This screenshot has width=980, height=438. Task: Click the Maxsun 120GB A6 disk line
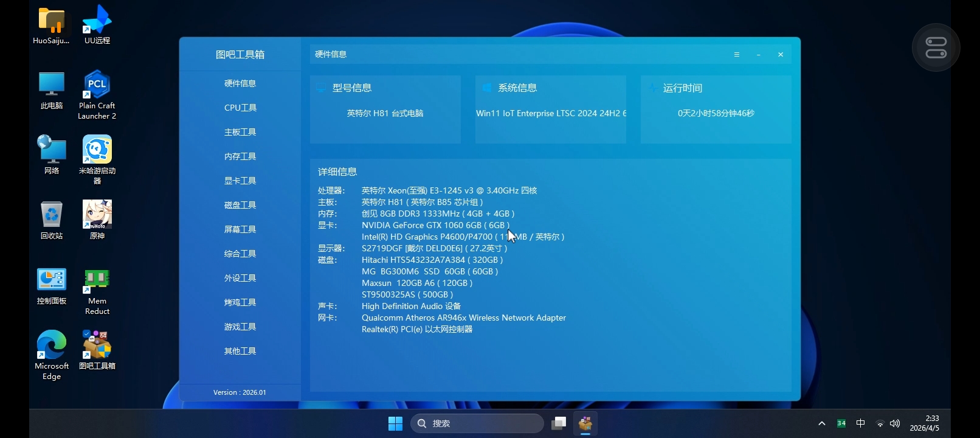pos(417,283)
